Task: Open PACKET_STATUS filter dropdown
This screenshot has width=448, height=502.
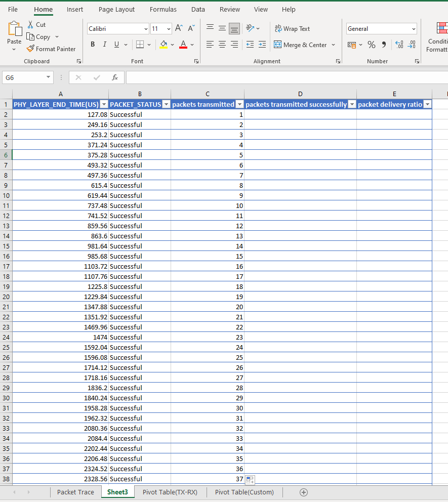Action: point(166,104)
